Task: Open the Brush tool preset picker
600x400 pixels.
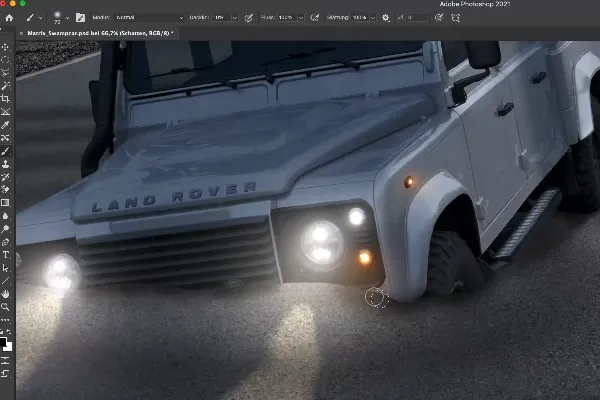Action: click(30, 18)
